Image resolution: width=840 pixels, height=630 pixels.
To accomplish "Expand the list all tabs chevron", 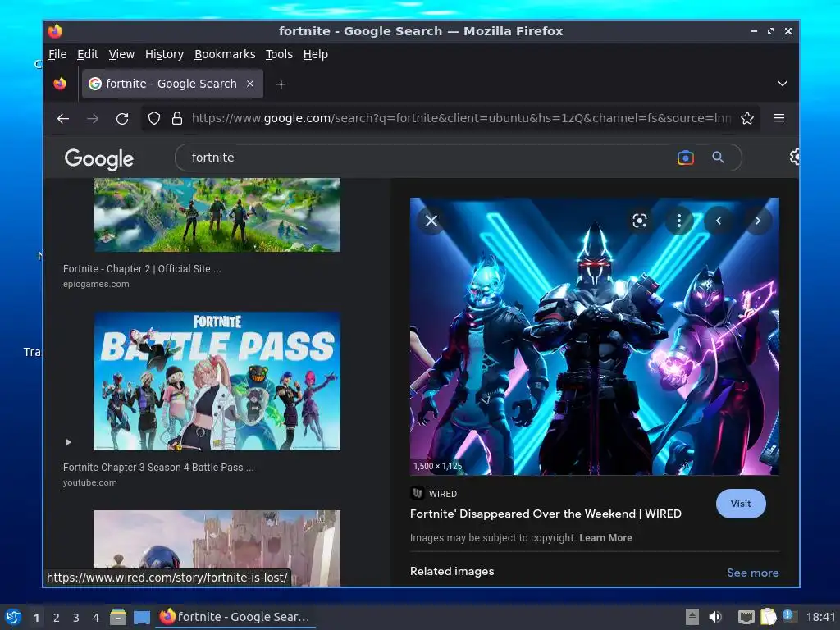I will coord(782,84).
